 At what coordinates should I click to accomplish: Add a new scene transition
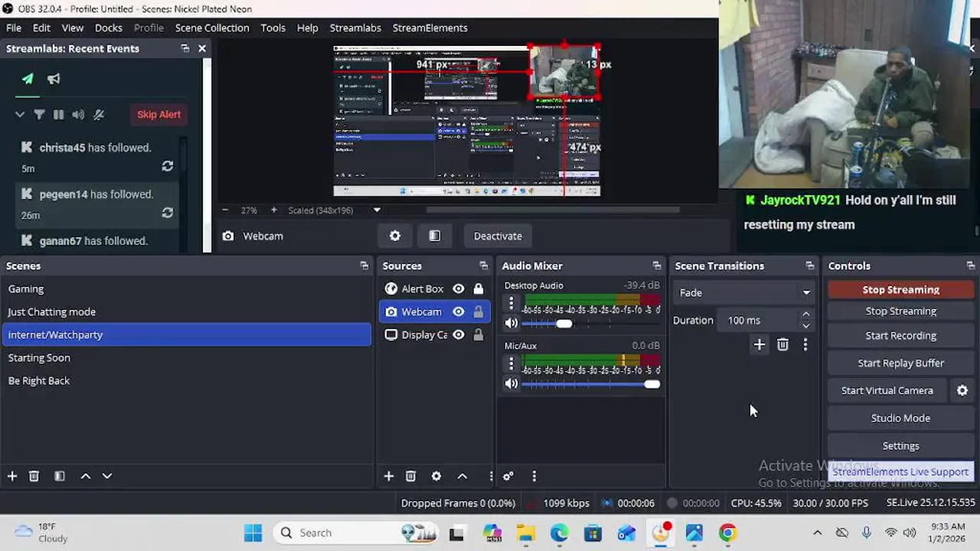759,345
